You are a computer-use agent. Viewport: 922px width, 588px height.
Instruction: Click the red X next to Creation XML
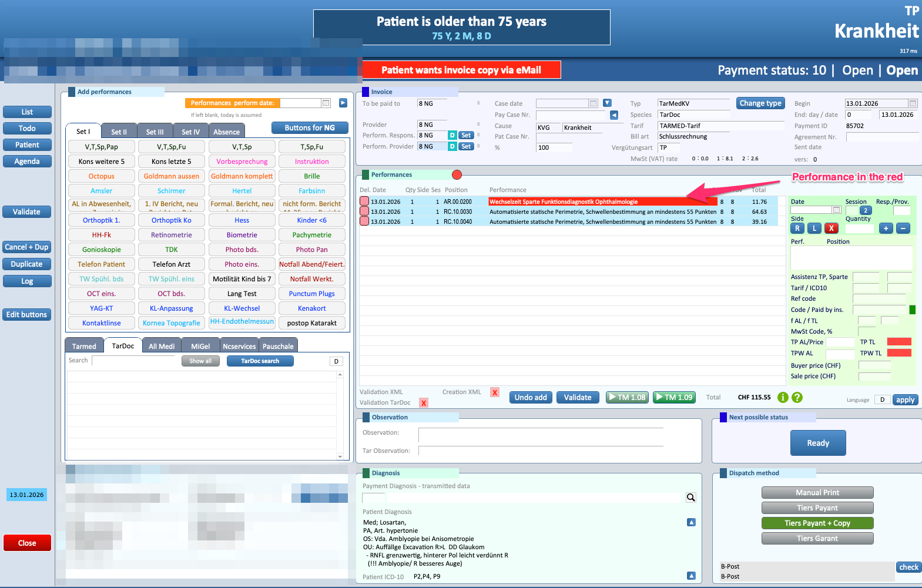495,392
